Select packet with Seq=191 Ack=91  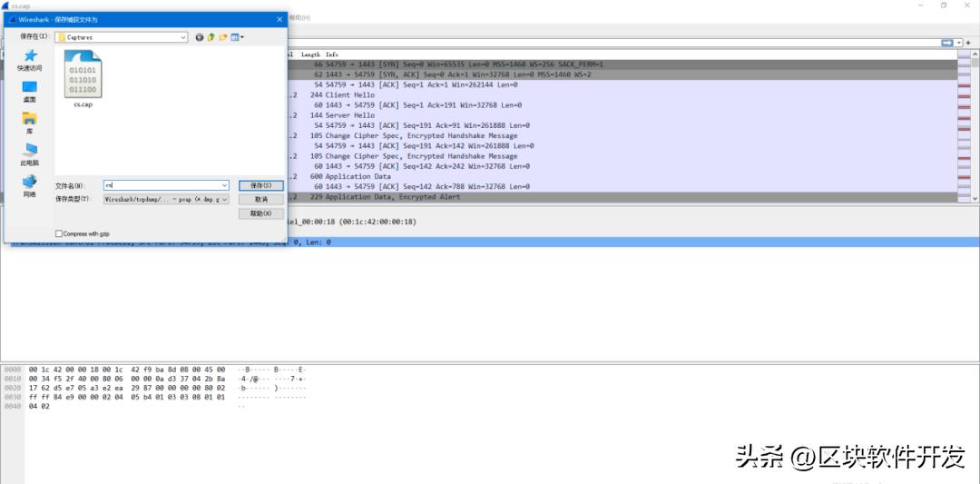(622, 125)
